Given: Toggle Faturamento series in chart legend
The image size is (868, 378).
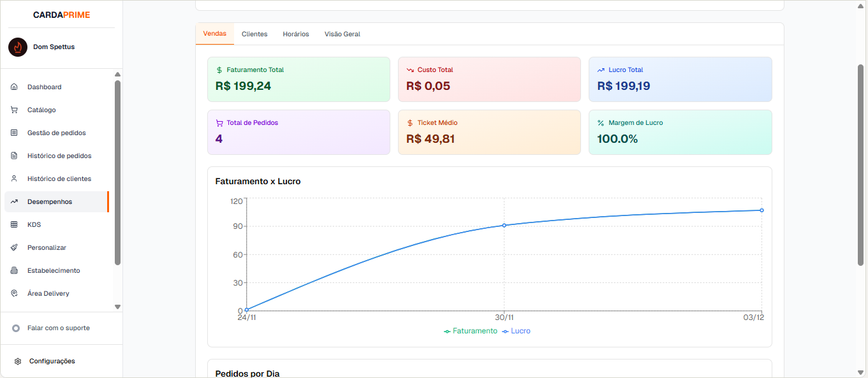Looking at the screenshot, I should coord(471,331).
